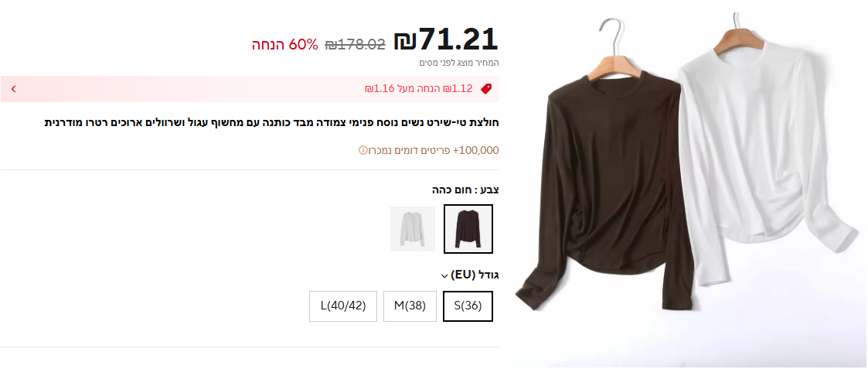Select the white shirt color thumbnail

tap(413, 229)
